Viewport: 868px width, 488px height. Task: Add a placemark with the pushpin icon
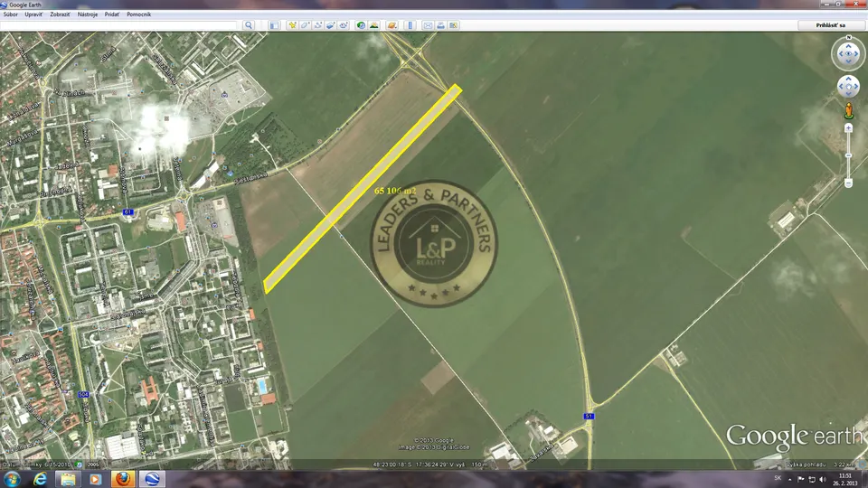[x=292, y=25]
